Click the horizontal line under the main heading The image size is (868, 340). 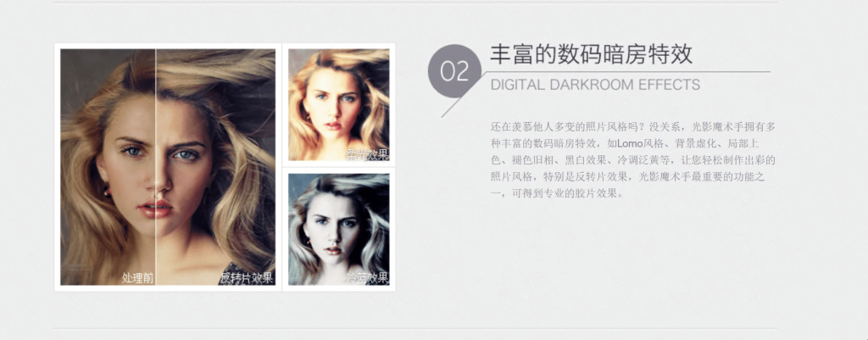pos(626,72)
